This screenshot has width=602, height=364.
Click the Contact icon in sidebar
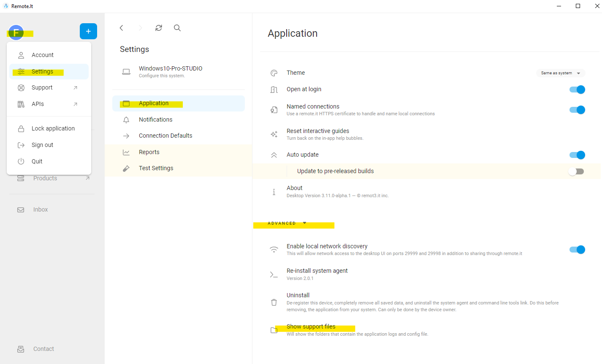coord(21,349)
